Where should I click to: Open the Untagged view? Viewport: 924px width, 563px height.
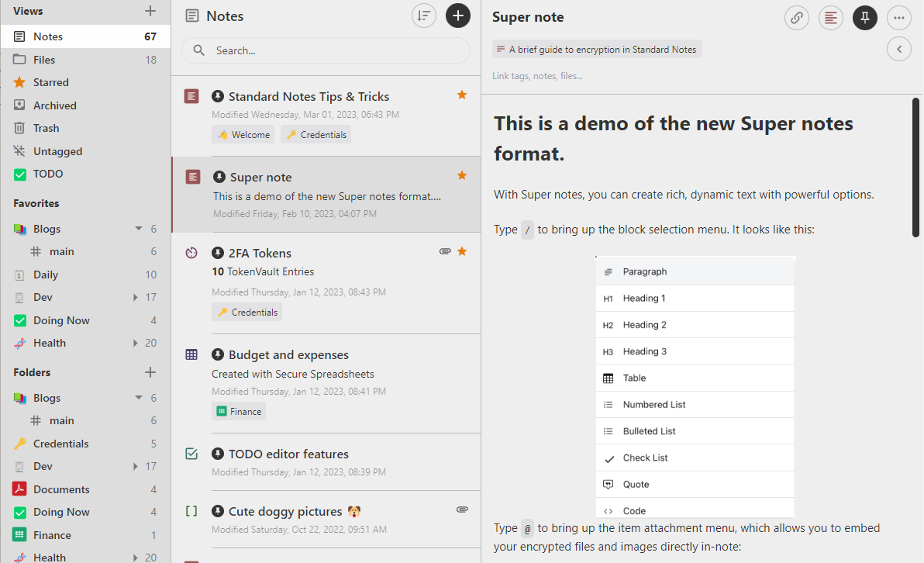coord(85,151)
